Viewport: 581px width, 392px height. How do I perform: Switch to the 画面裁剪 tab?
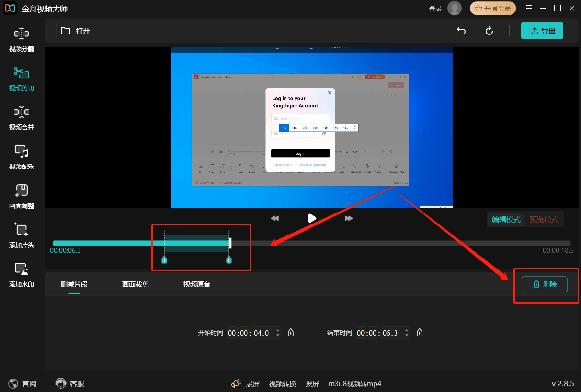pyautogui.click(x=136, y=284)
